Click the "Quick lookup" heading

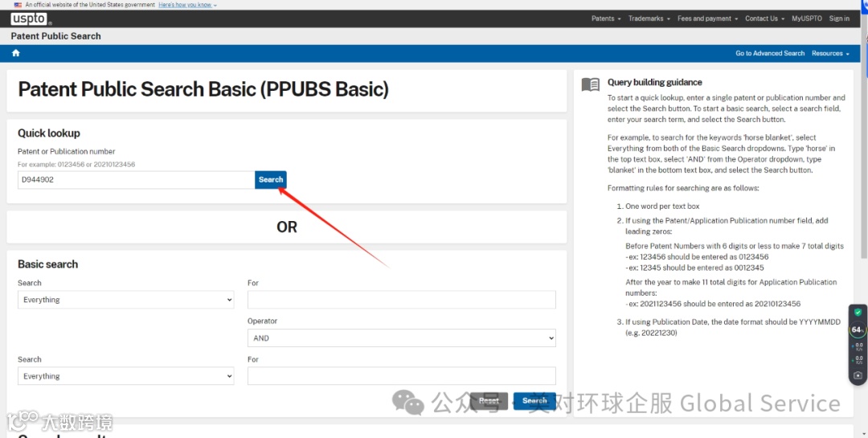[x=49, y=133]
